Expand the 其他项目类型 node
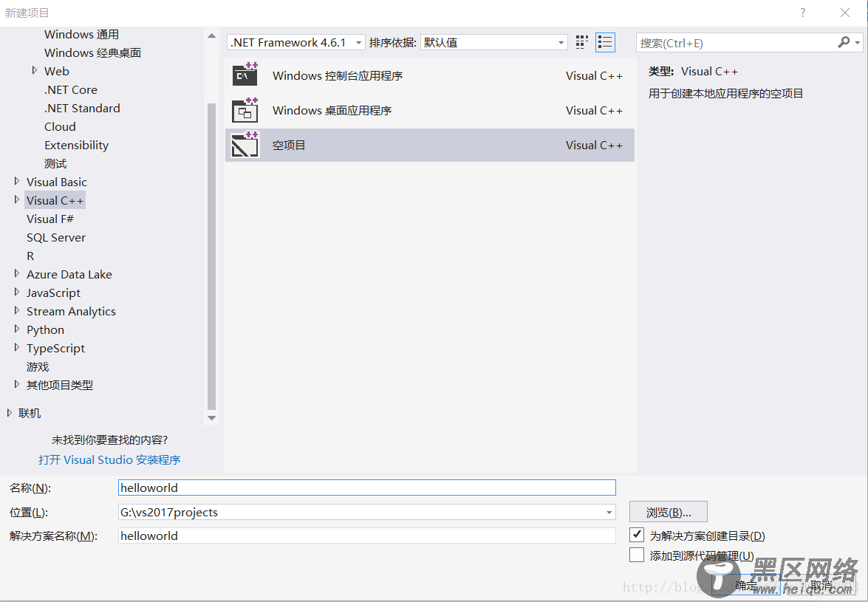The height and width of the screenshot is (602, 868). click(x=16, y=385)
